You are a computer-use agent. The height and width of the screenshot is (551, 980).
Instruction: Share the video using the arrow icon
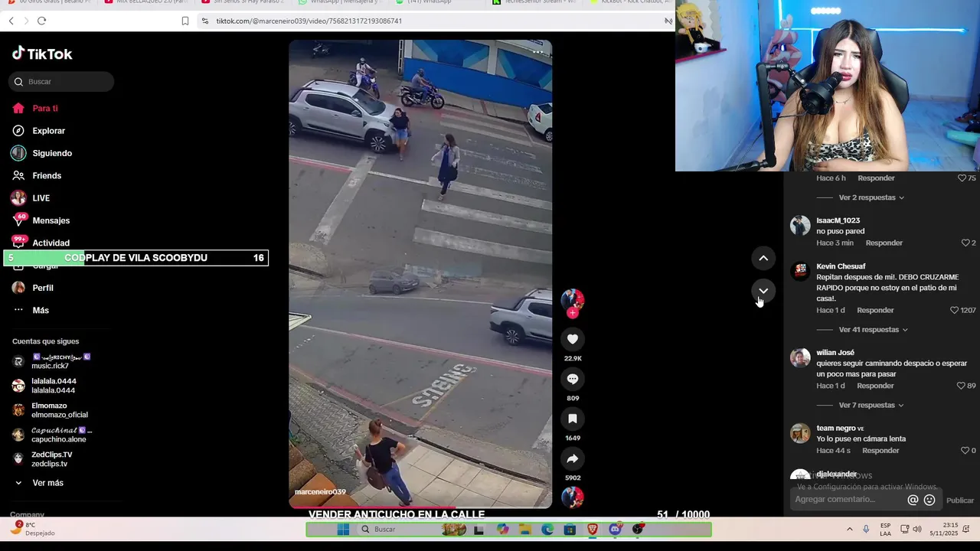(573, 458)
